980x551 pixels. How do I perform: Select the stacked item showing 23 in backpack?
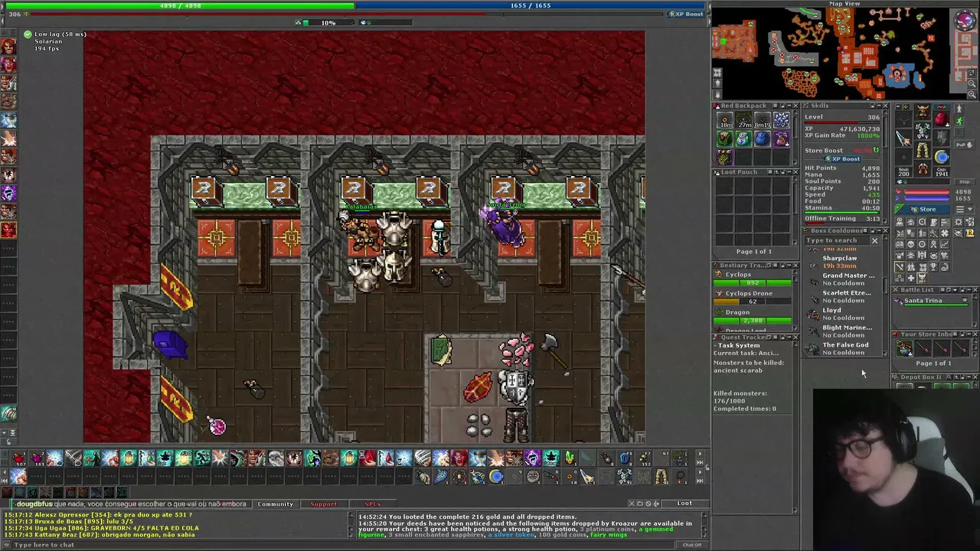(781, 120)
